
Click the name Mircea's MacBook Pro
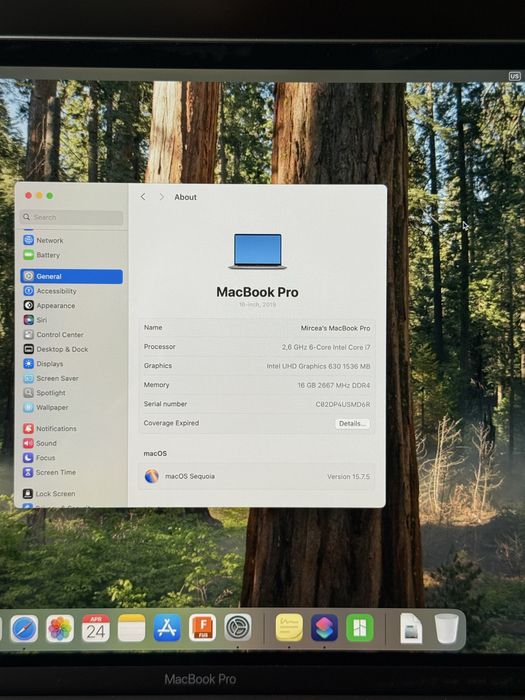pyautogui.click(x=335, y=328)
